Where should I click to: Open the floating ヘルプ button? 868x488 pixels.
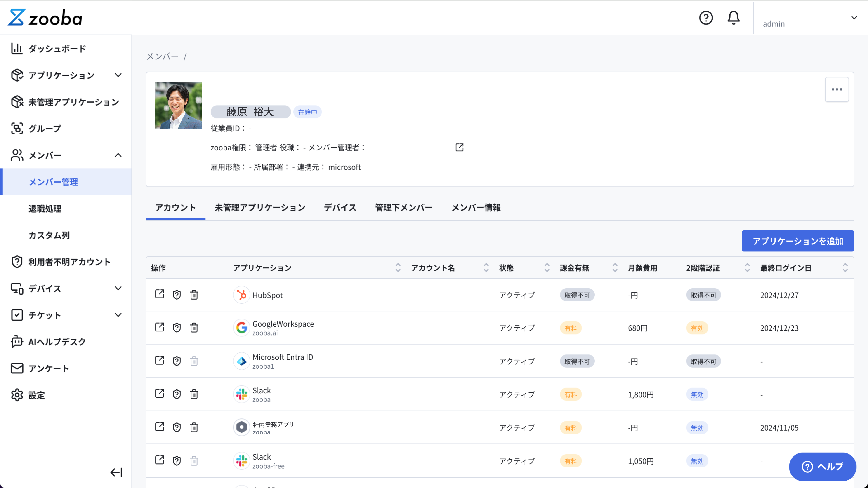(823, 467)
